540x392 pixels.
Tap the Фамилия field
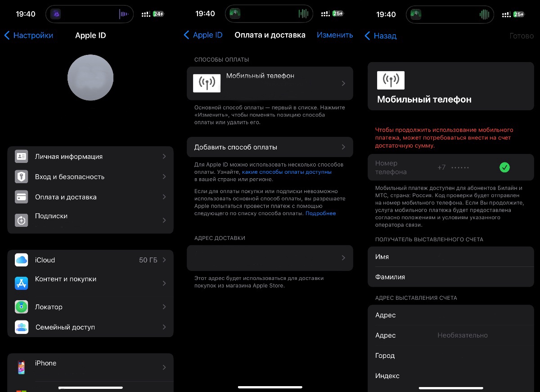(451, 277)
